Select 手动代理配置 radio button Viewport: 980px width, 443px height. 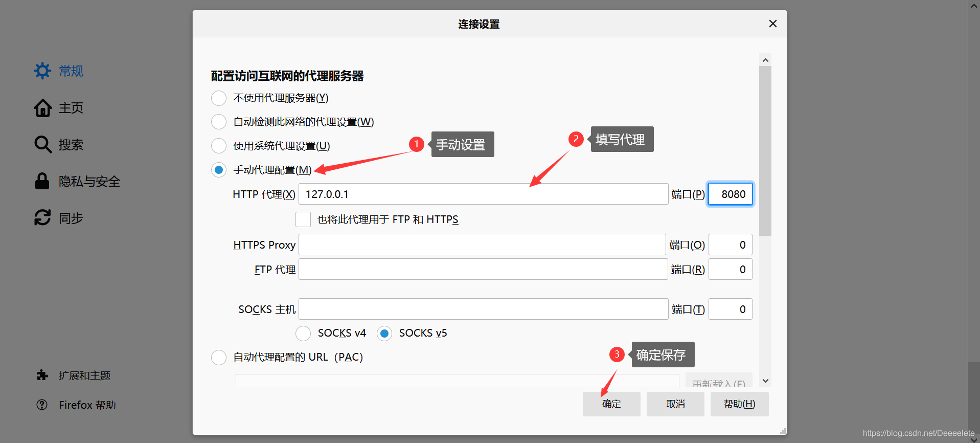(x=219, y=170)
